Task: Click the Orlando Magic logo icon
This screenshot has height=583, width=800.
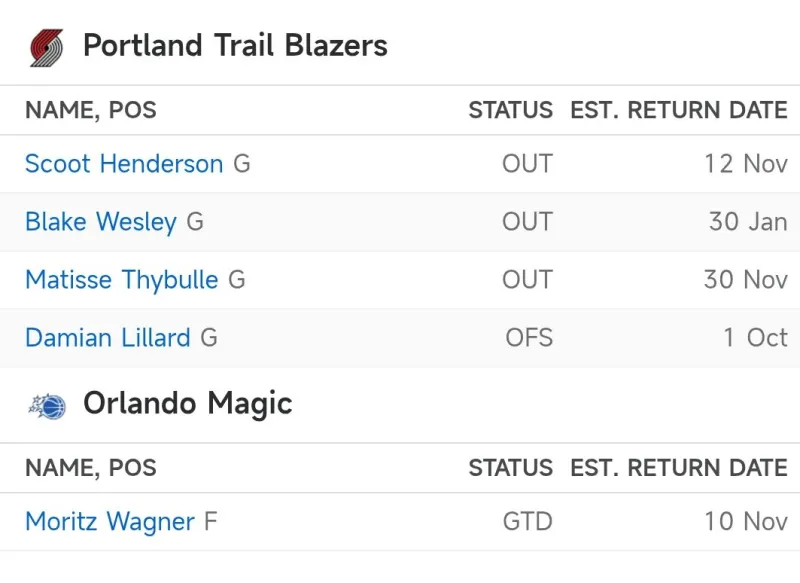Action: click(x=47, y=405)
